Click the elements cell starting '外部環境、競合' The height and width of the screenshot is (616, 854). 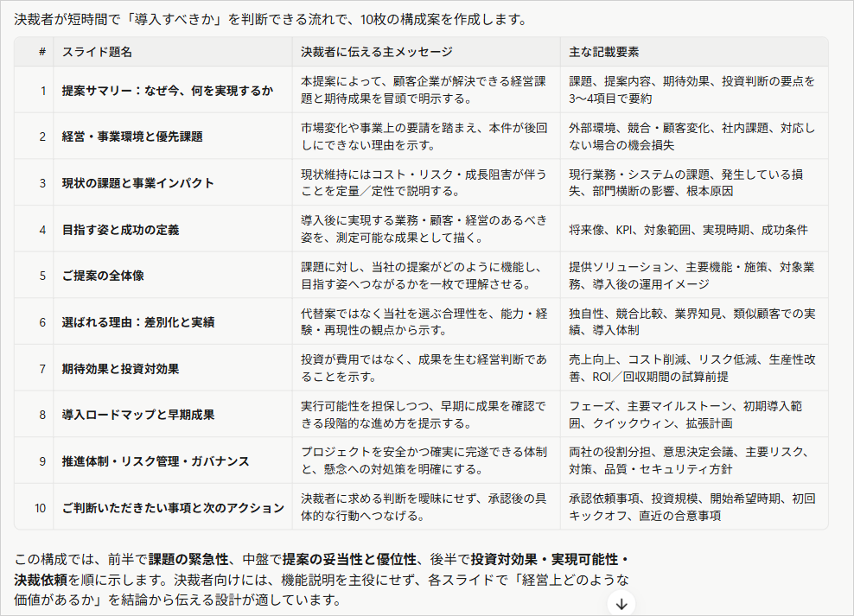point(692,137)
